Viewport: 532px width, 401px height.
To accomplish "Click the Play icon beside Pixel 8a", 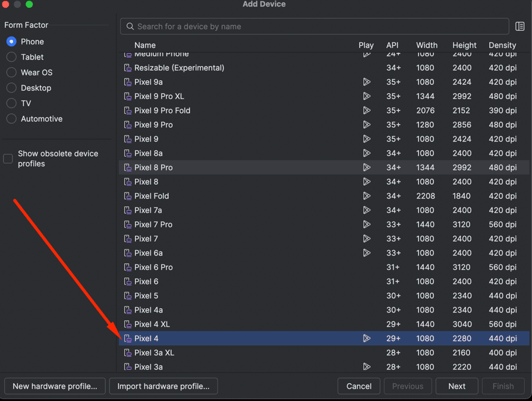I will pyautogui.click(x=367, y=153).
